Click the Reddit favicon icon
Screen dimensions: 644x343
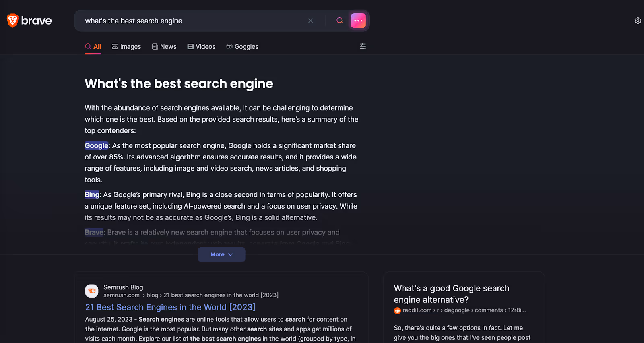pos(397,310)
